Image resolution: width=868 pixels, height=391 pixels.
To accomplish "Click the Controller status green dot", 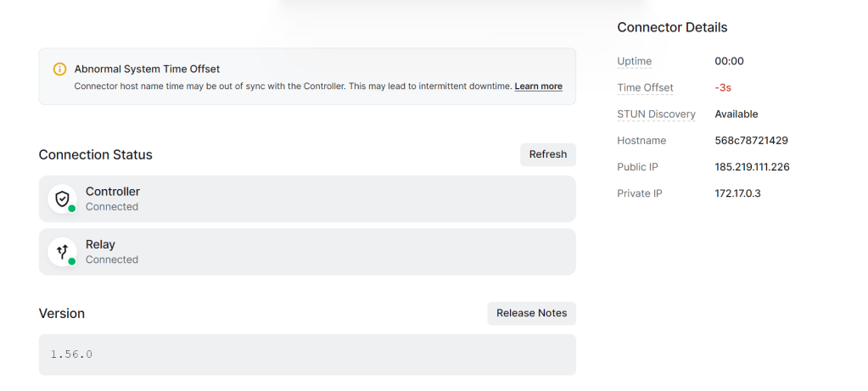I will point(72,209).
